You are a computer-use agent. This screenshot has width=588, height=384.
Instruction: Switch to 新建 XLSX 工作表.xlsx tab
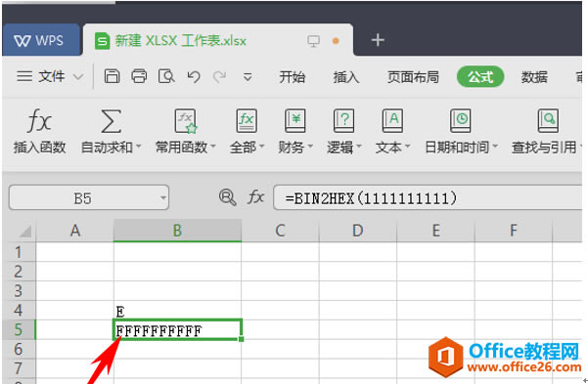(x=180, y=40)
